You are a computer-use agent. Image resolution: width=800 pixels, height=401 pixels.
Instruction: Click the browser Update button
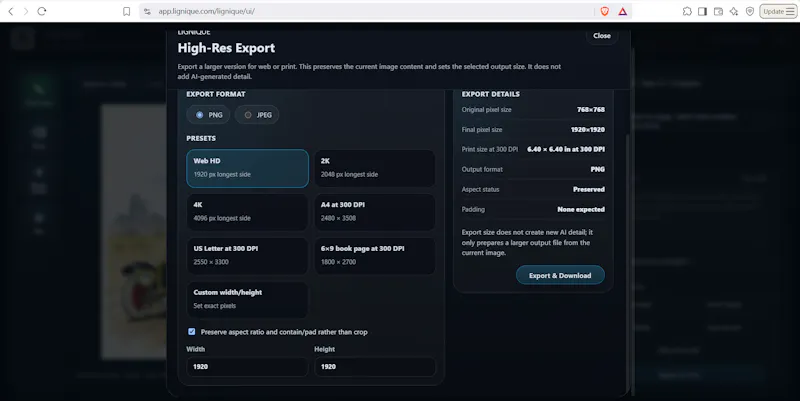point(778,11)
